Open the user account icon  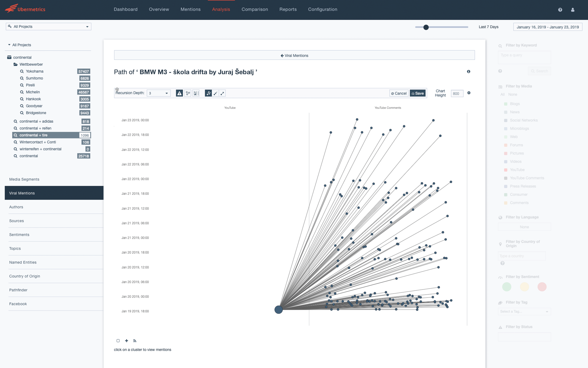573,10
